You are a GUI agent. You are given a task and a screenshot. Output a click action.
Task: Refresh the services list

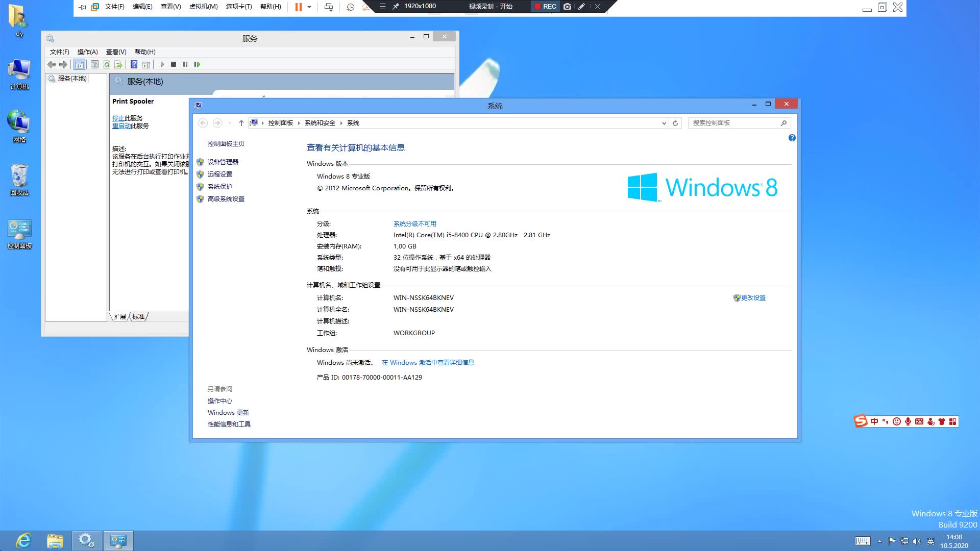pyautogui.click(x=107, y=64)
